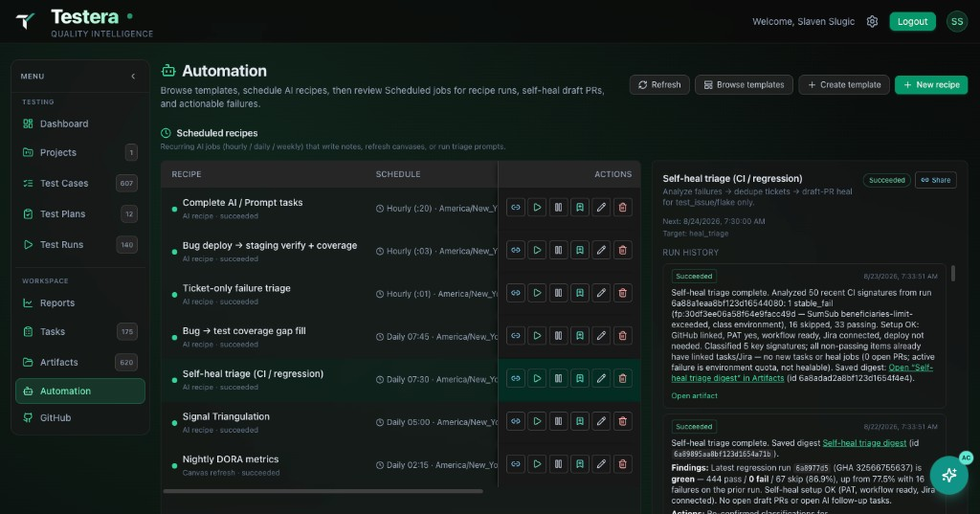This screenshot has width=980, height=514.
Task: Edit the Bug test coverage gap fill recipe
Action: [601, 336]
